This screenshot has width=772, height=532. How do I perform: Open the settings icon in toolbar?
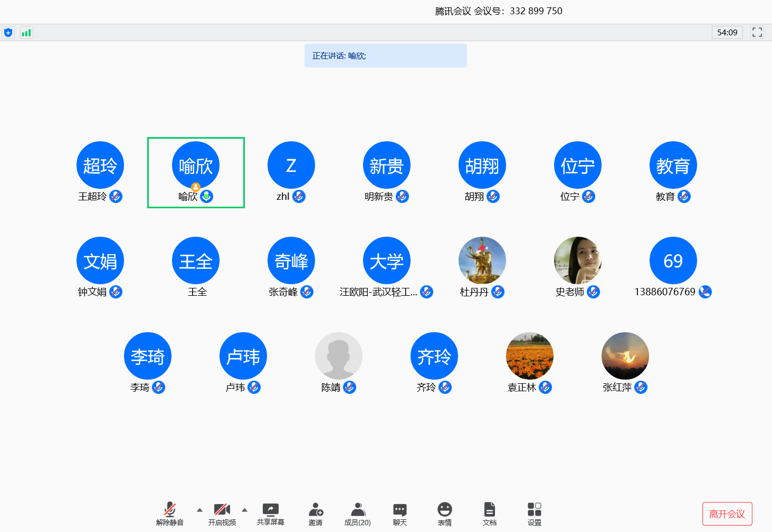click(x=534, y=510)
